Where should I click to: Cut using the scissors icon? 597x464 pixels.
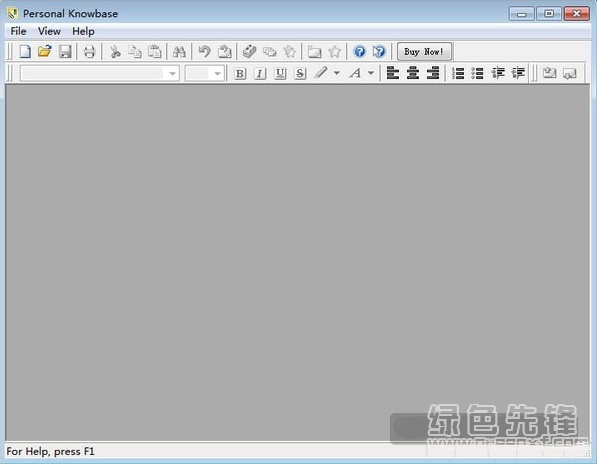[x=115, y=51]
